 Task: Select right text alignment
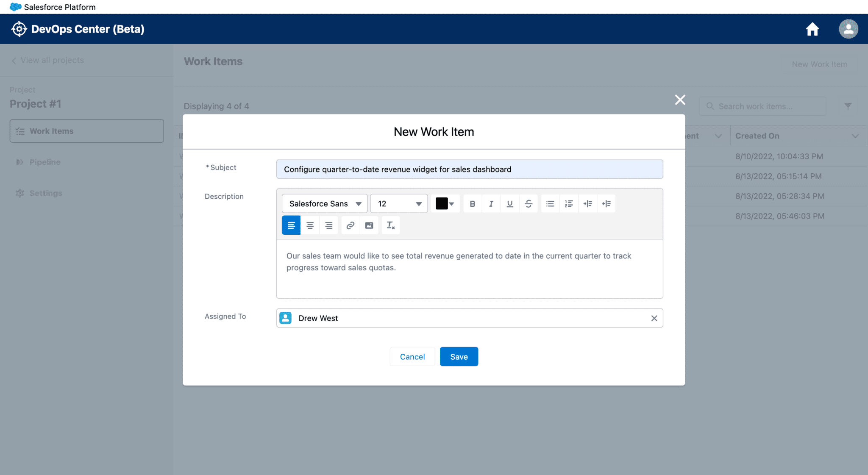tap(328, 225)
